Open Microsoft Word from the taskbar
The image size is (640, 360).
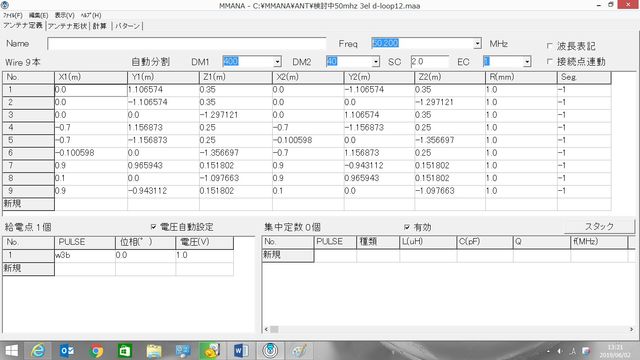pos(241,351)
